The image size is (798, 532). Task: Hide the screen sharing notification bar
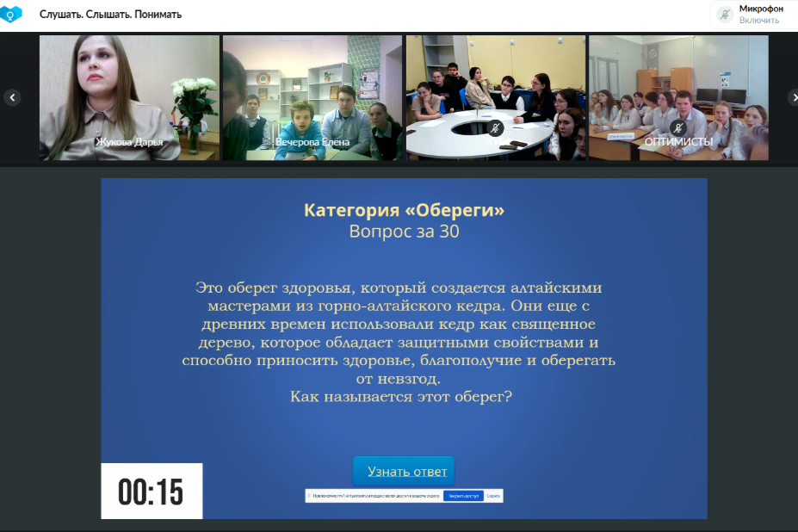click(x=493, y=497)
